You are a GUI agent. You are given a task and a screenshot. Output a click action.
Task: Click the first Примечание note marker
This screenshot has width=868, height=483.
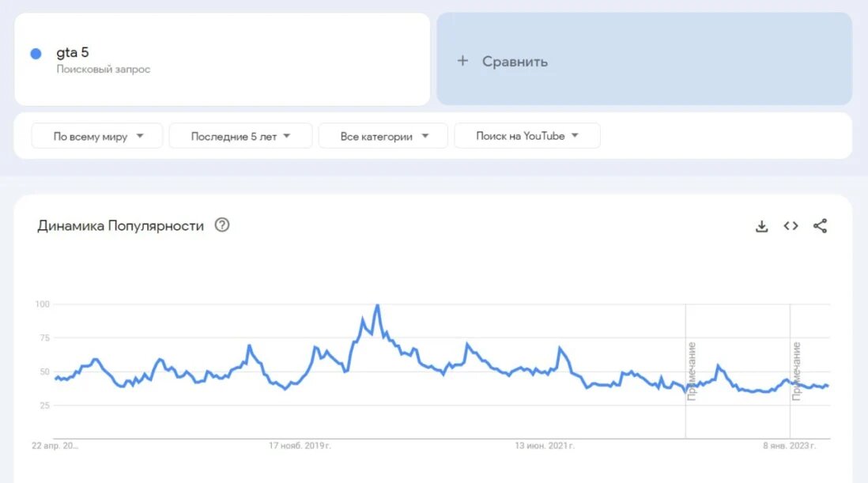pyautogui.click(x=692, y=371)
